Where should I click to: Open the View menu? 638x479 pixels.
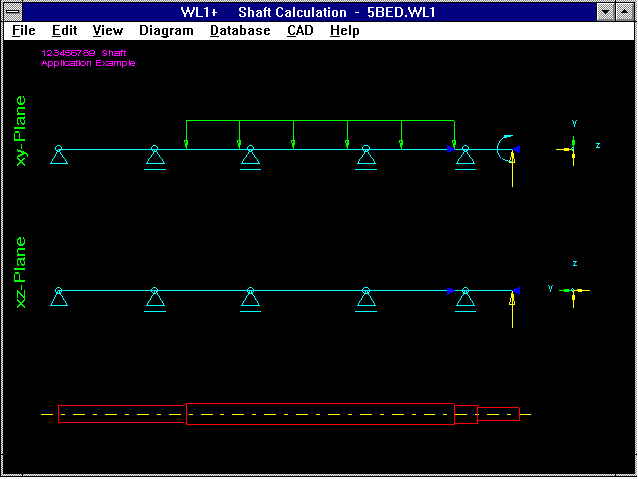click(x=108, y=31)
